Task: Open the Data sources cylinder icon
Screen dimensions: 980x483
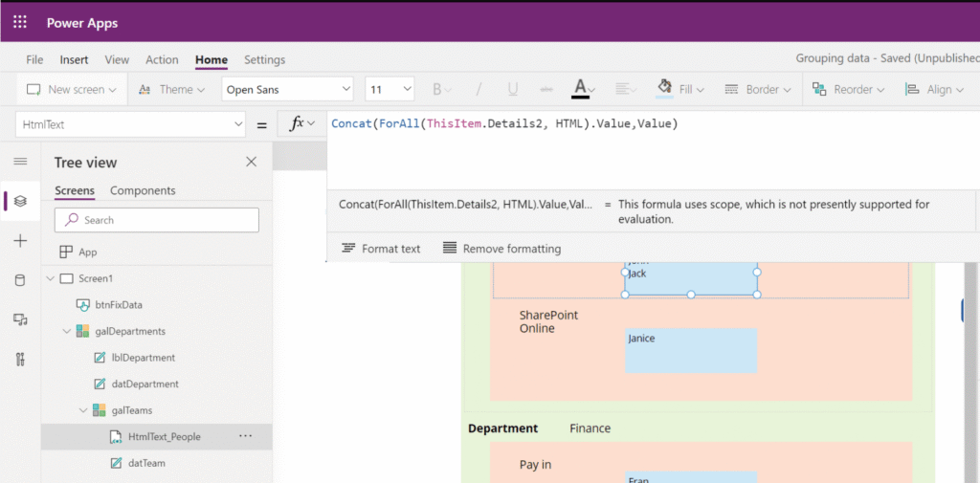Action: tap(21, 280)
